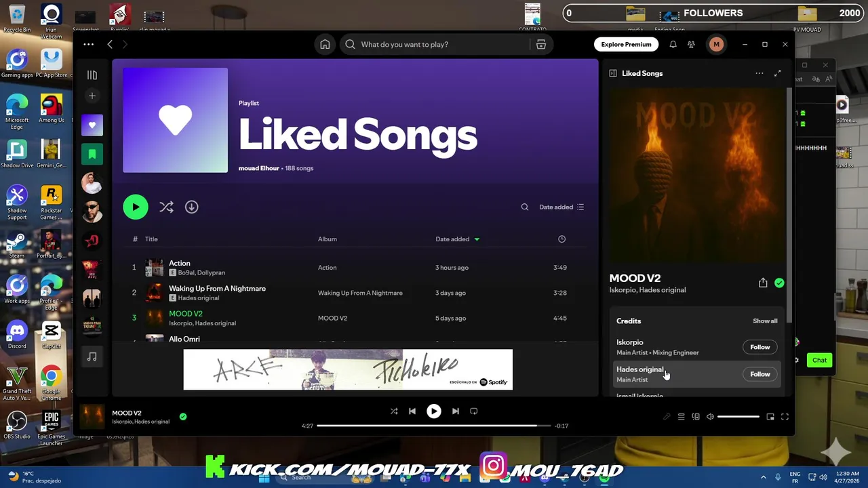Open the Browse icon beside search
The height and width of the screenshot is (488, 868).
pos(541,44)
